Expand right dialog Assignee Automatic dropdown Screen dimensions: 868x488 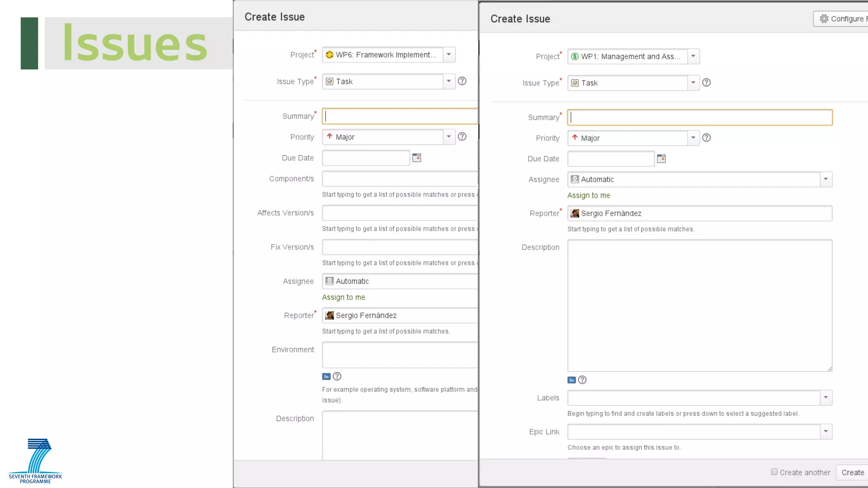826,179
